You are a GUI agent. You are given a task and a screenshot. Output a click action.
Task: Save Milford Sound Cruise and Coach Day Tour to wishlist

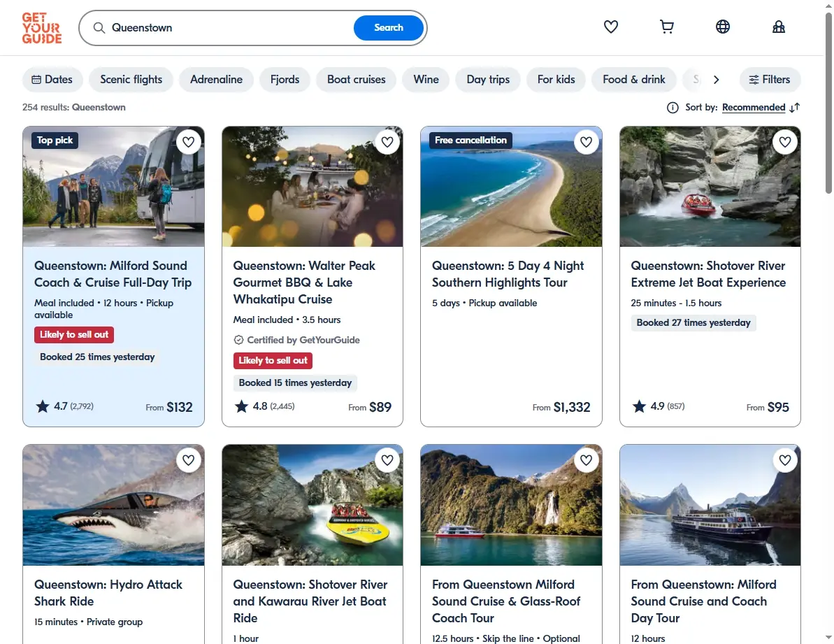click(785, 460)
